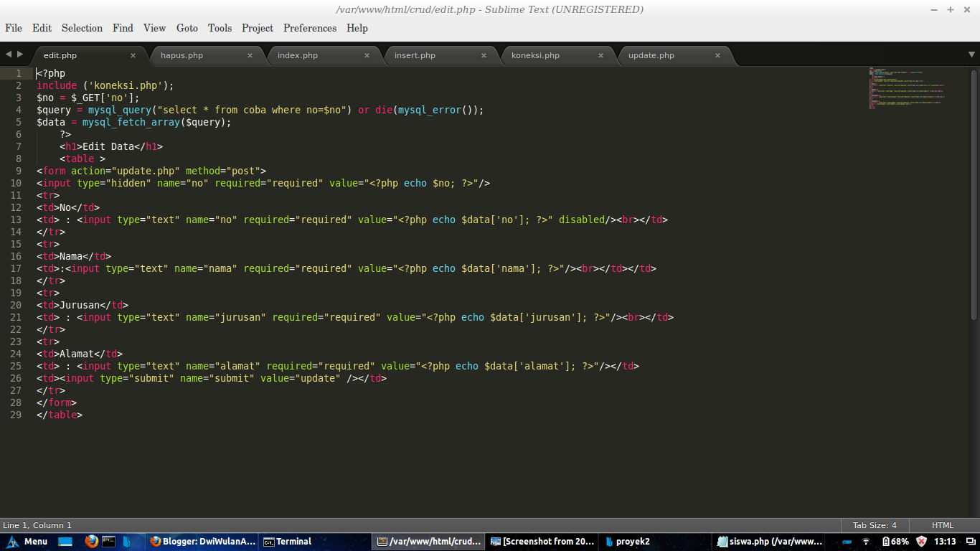Viewport: 980px width, 551px height.
Task: Open the Tools menu
Action: point(220,28)
